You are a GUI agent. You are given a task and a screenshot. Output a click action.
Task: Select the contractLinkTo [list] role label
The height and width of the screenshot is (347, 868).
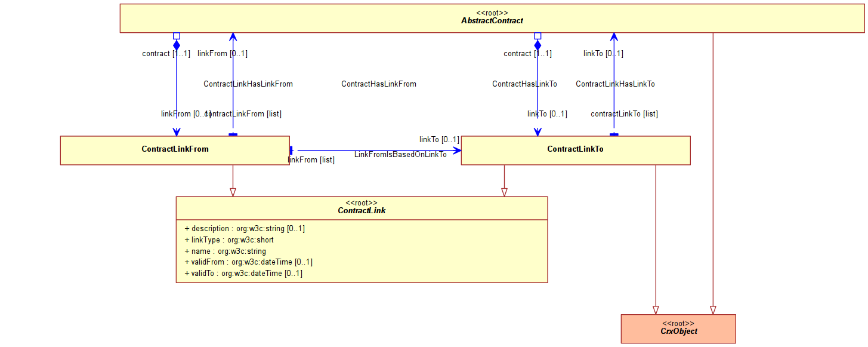tap(624, 114)
